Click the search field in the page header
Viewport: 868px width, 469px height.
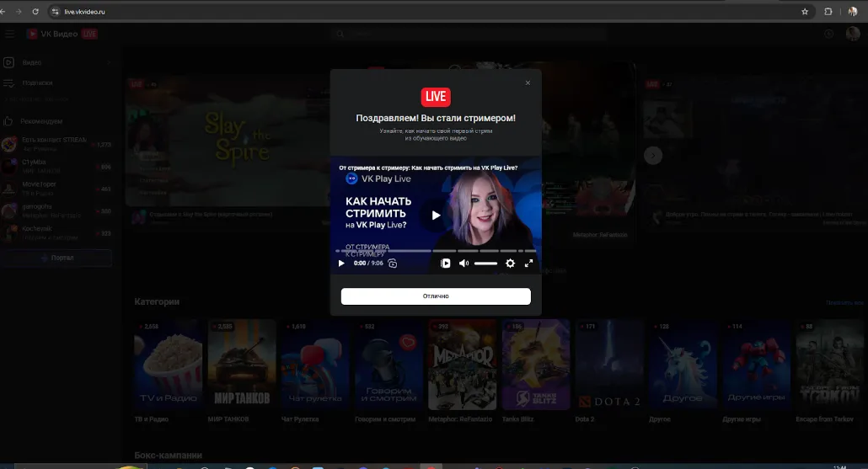[x=469, y=34]
